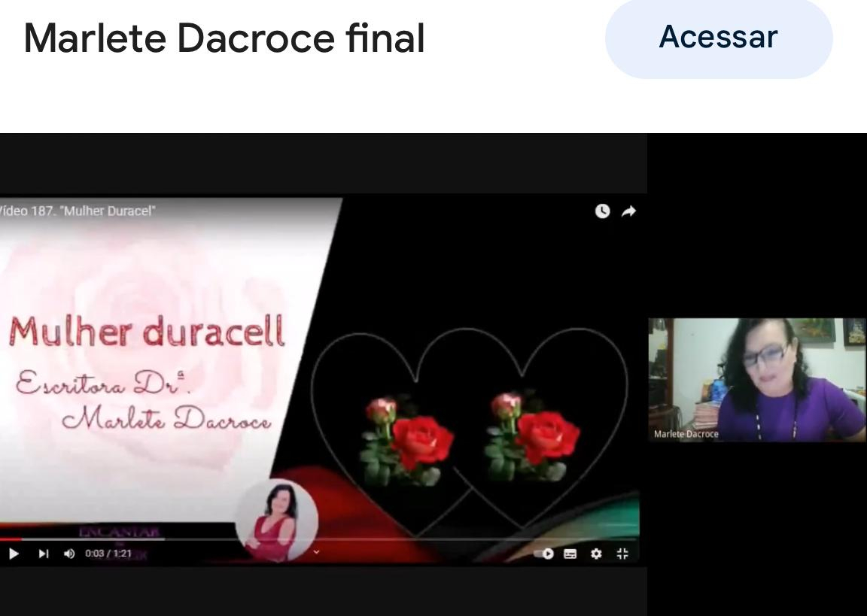Toggle the autoplay switch
This screenshot has width=867, height=616.
point(544,554)
